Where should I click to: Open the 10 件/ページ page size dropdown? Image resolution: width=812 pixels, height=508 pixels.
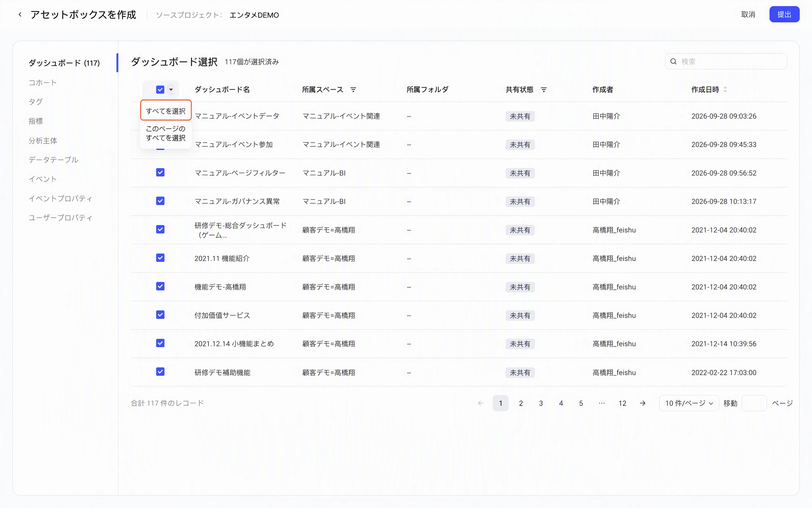(x=688, y=403)
